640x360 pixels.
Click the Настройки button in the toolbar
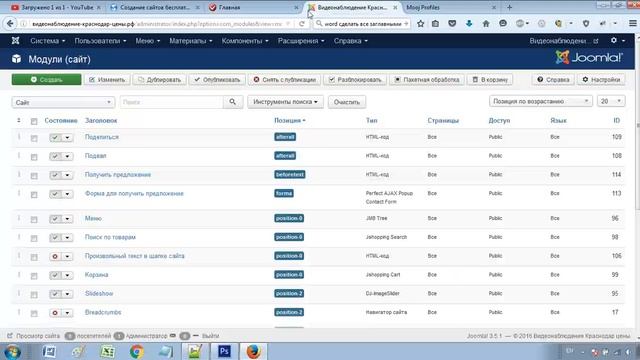[x=601, y=80]
